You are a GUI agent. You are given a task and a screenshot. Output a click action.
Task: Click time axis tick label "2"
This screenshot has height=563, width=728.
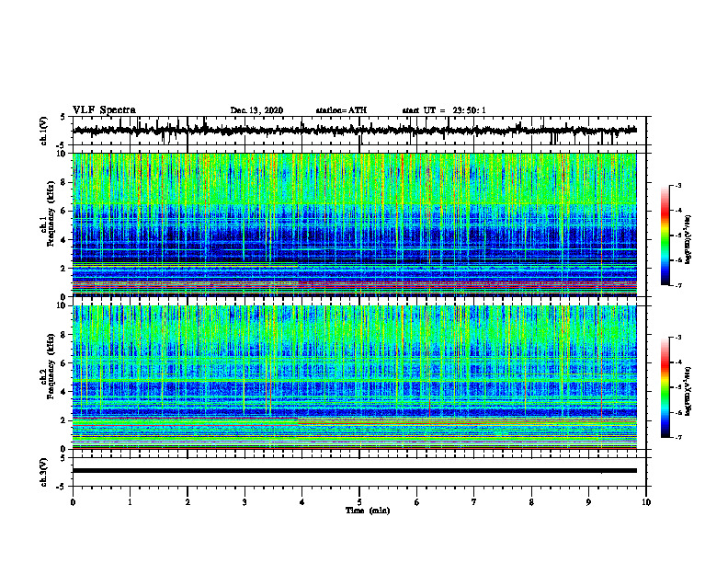click(188, 502)
